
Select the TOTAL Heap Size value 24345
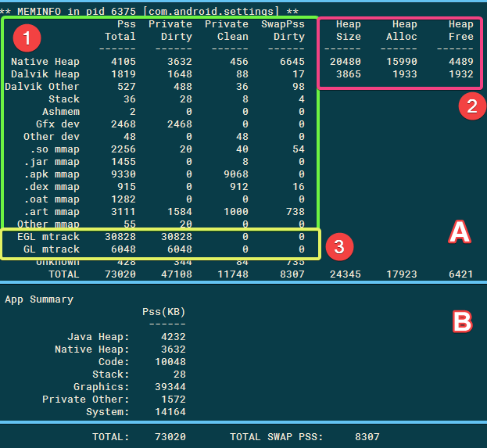(x=346, y=274)
